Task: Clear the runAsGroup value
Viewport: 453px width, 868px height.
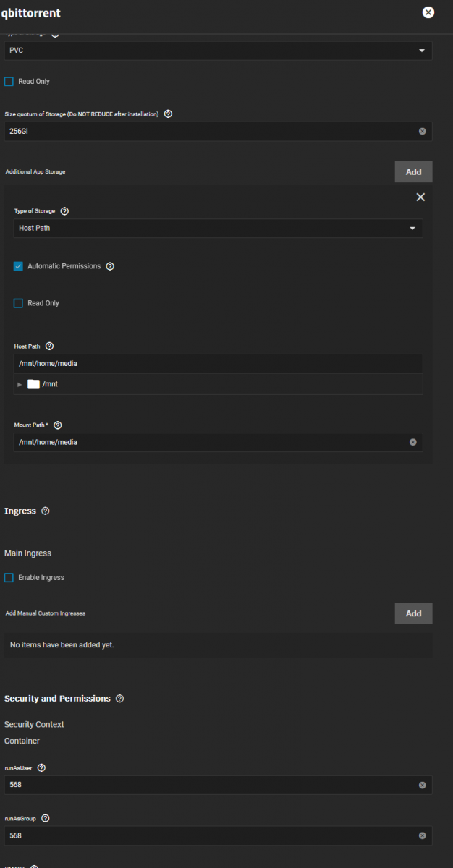Action: (x=423, y=835)
